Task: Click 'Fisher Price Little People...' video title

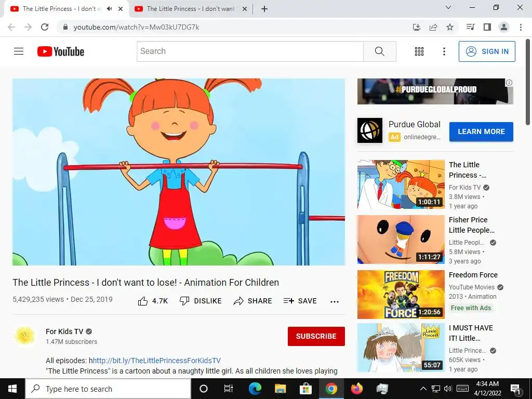Action: click(x=472, y=225)
